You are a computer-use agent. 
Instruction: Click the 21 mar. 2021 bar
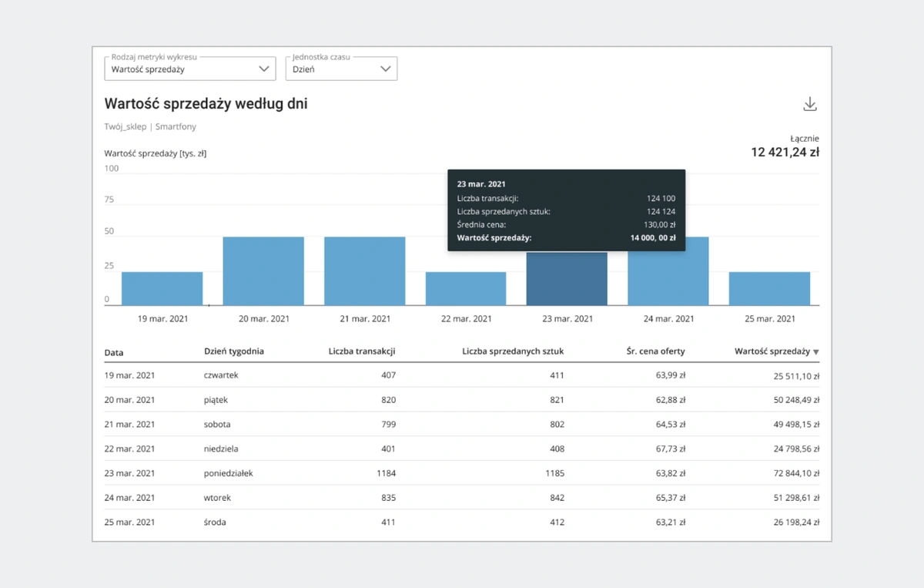tap(364, 270)
